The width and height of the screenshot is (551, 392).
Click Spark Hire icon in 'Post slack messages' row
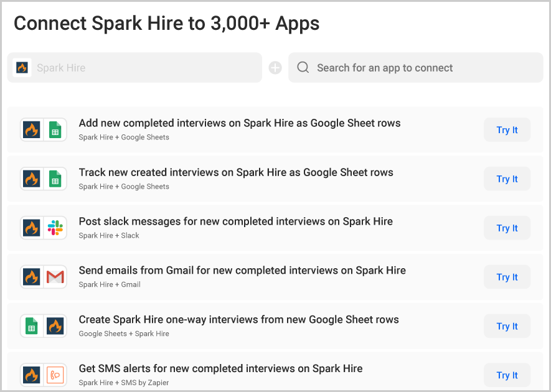(32, 228)
